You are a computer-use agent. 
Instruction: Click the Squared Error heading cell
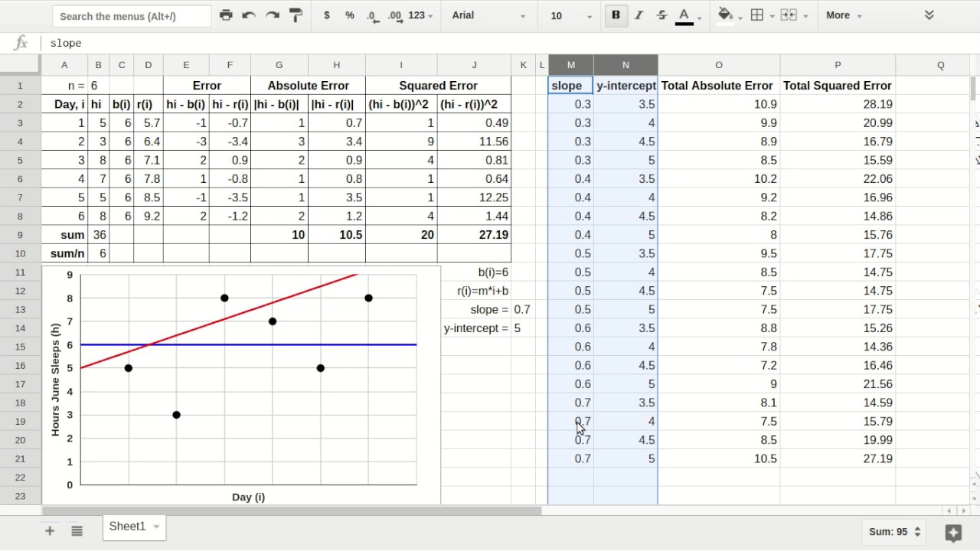tap(438, 86)
